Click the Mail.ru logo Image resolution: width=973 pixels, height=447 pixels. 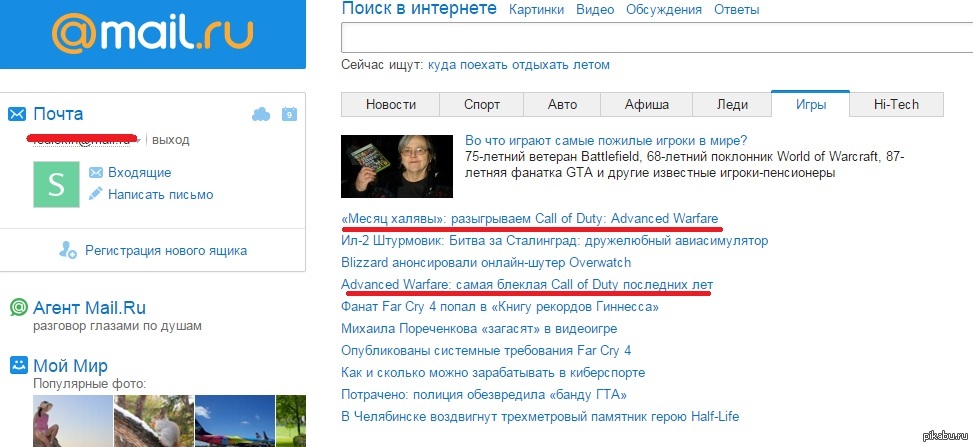[x=153, y=36]
